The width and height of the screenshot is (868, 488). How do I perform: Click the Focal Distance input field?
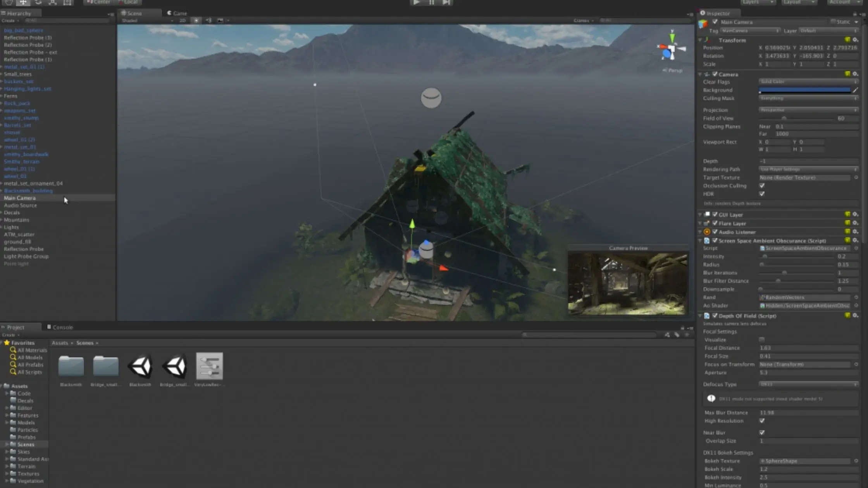pyautogui.click(x=808, y=348)
